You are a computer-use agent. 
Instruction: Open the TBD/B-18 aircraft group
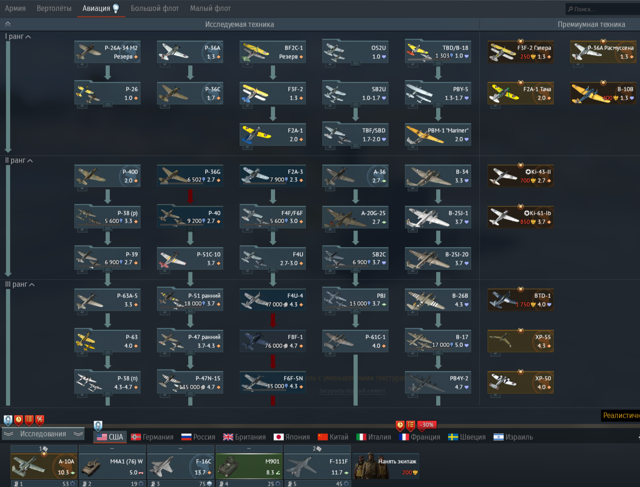pyautogui.click(x=438, y=52)
